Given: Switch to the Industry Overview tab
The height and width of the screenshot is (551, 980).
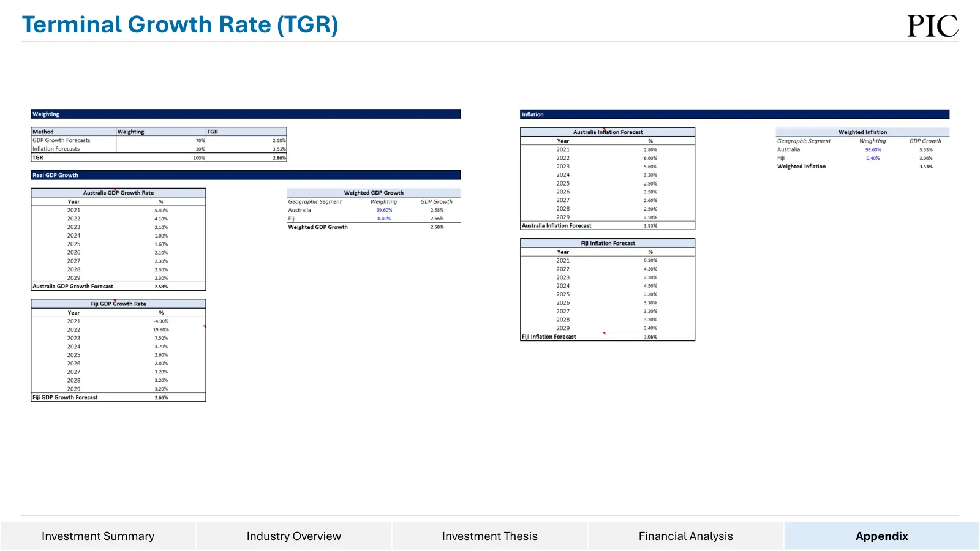Looking at the screenshot, I should (x=294, y=536).
